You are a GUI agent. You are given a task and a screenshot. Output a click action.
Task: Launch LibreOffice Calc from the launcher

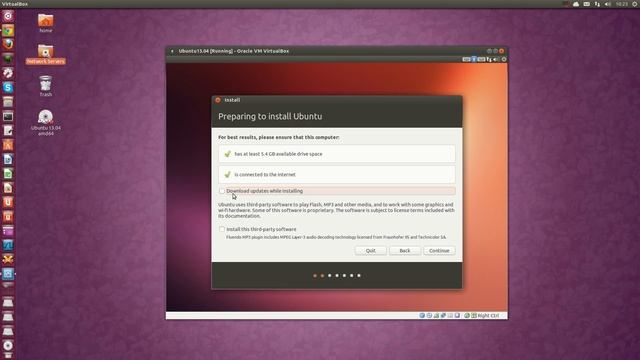[x=8, y=173]
